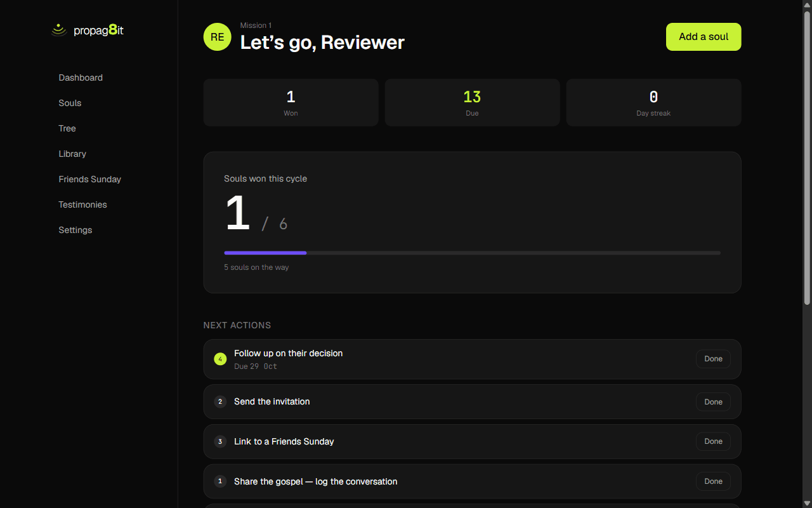The image size is (812, 508).
Task: Open Friends Sunday in the sidebar
Action: click(89, 179)
